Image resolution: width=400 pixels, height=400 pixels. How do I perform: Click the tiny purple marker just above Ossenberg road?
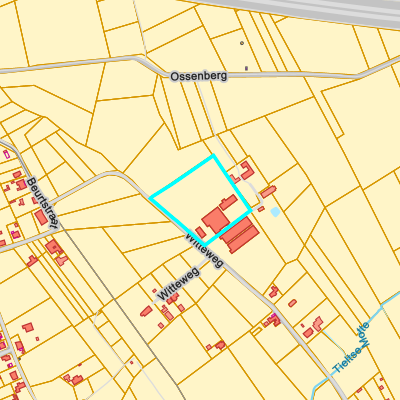(x=246, y=68)
